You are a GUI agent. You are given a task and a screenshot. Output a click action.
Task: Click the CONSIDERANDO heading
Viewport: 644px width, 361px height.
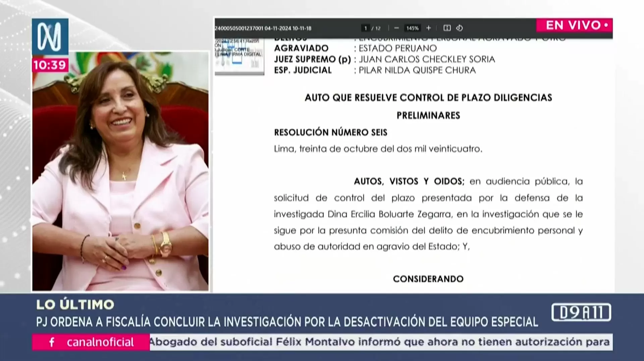428,279
